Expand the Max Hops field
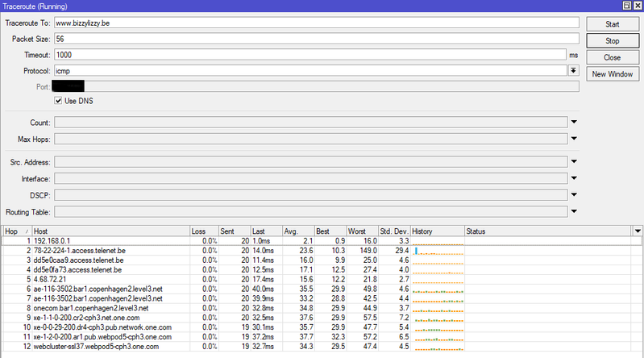 (x=574, y=139)
